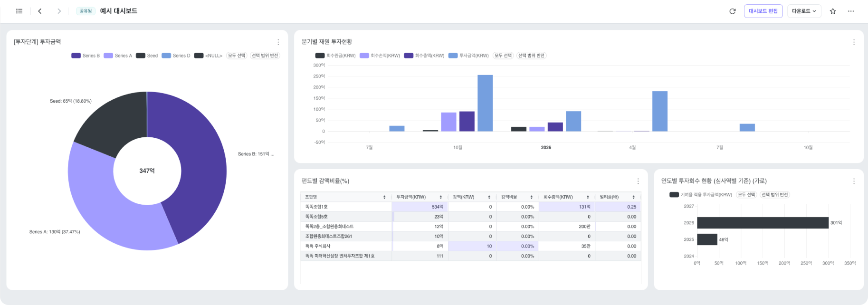Click 모두 선택 in donut chart legend
Viewport: 868px width, 305px height.
pos(237,56)
